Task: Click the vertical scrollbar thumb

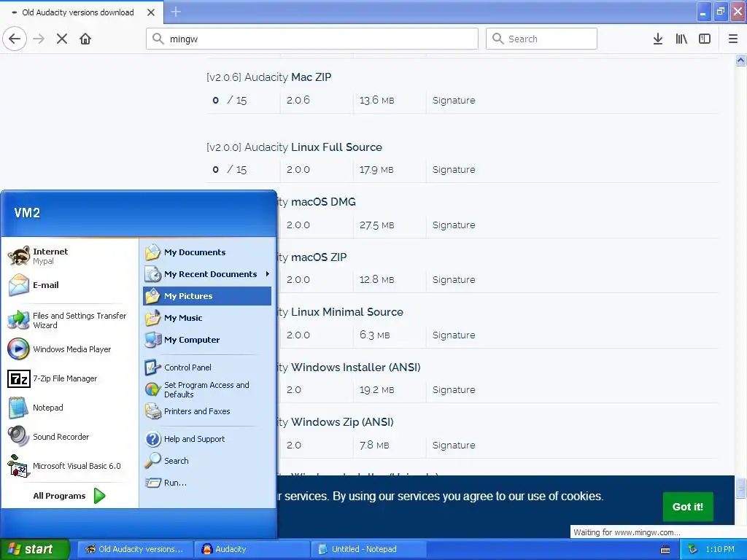Action: (740, 488)
